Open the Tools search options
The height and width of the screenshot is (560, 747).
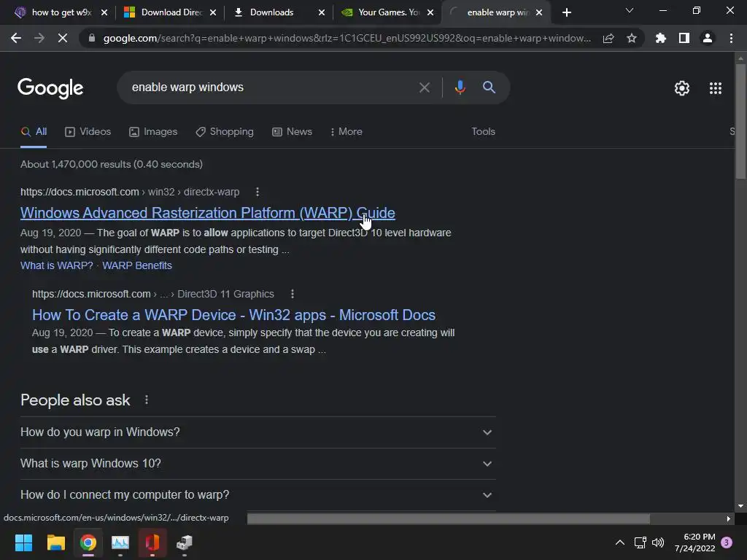pyautogui.click(x=483, y=132)
